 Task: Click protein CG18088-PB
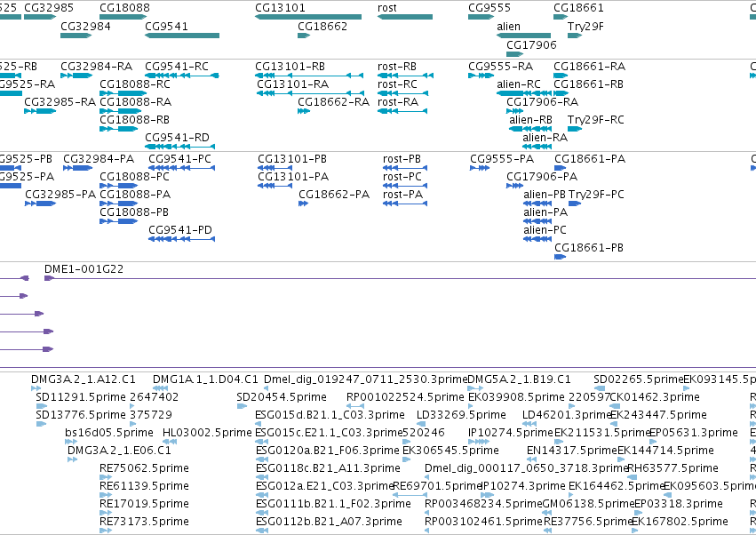coord(134,212)
